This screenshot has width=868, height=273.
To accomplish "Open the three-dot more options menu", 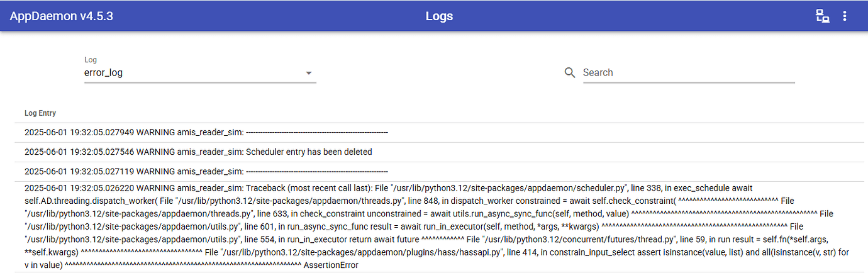I will point(845,16).
